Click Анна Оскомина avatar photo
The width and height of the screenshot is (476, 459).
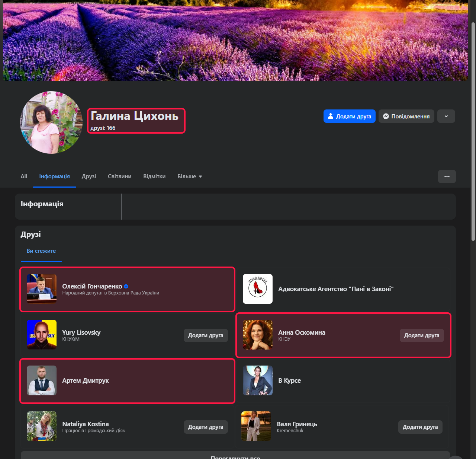(x=258, y=335)
